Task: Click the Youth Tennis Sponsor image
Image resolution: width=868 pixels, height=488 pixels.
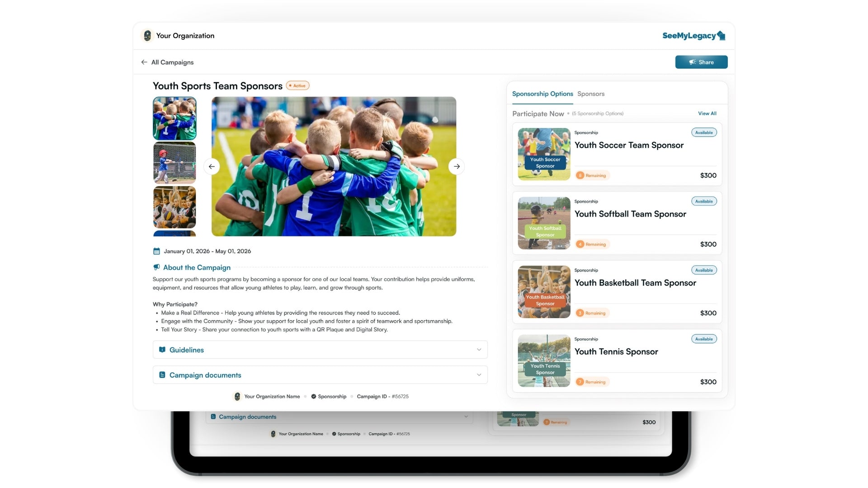Action: [x=544, y=361]
